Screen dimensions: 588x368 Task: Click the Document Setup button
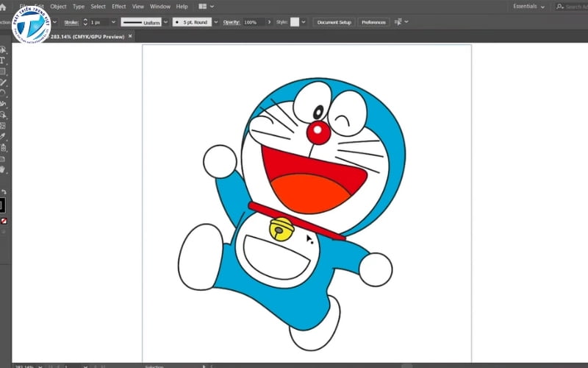click(x=334, y=22)
